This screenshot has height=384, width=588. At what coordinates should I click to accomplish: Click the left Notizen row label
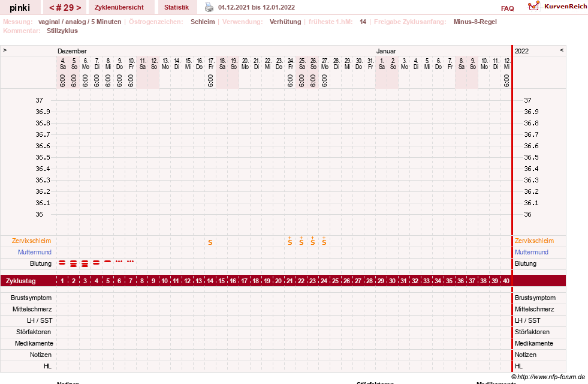41,355
